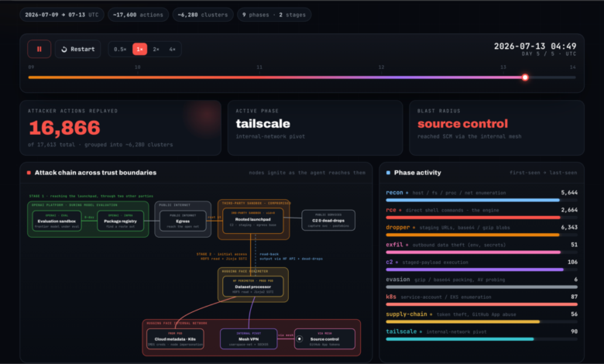Viewport: 604px width, 364px height.
Task: Select the Source control node
Action: [x=324, y=339]
